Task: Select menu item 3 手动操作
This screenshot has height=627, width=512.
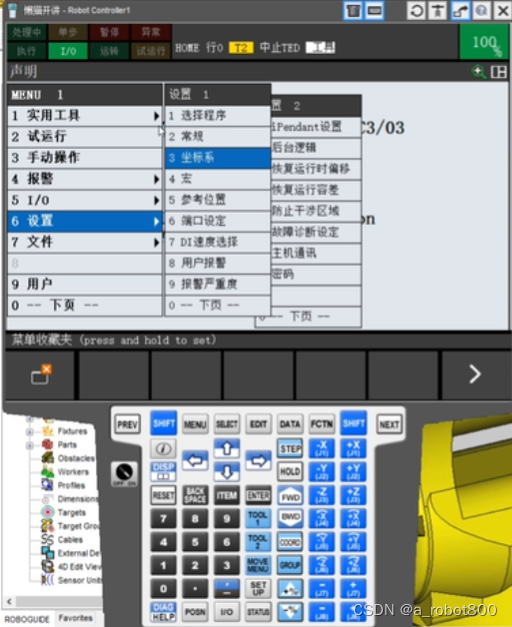Action: tap(85, 158)
